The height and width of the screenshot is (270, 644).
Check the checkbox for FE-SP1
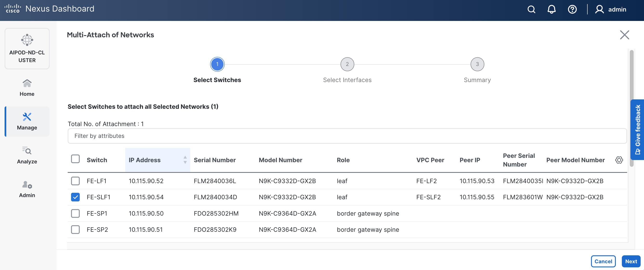(75, 213)
